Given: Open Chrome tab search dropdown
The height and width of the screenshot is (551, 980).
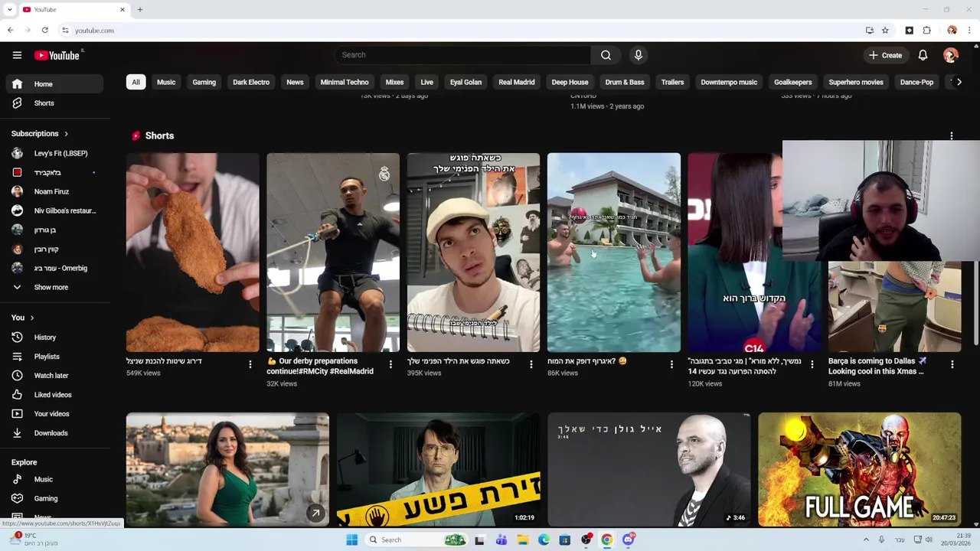Looking at the screenshot, I should [10, 10].
